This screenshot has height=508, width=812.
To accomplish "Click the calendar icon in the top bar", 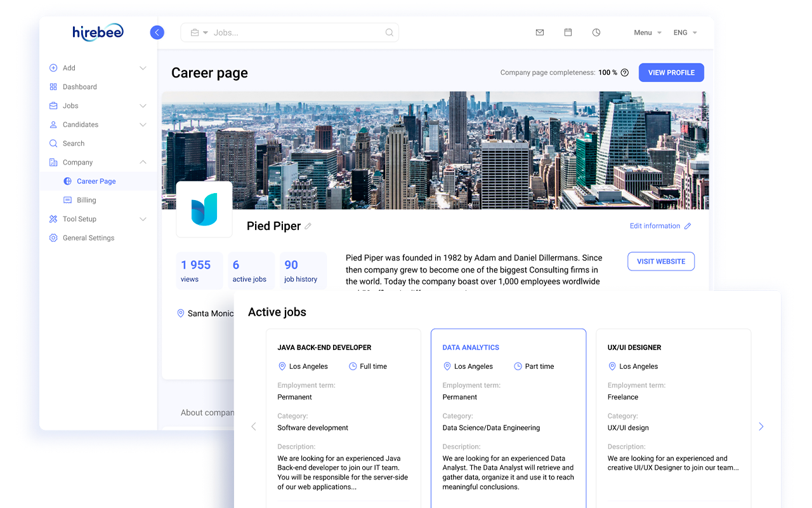I will pyautogui.click(x=568, y=32).
